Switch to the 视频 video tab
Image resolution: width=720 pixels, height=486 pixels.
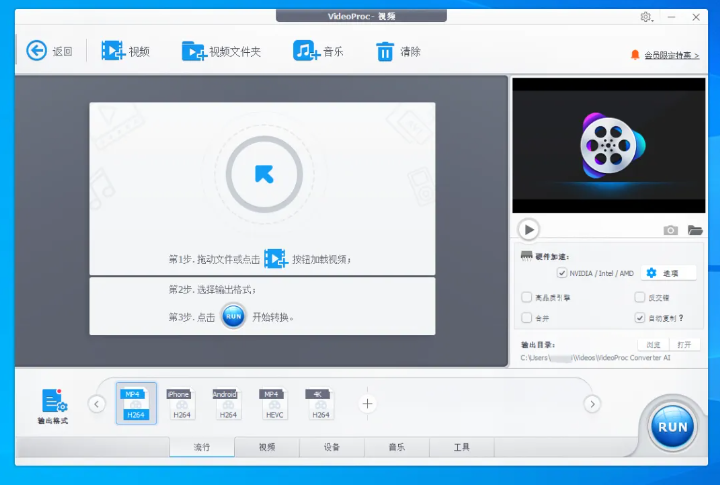(267, 446)
